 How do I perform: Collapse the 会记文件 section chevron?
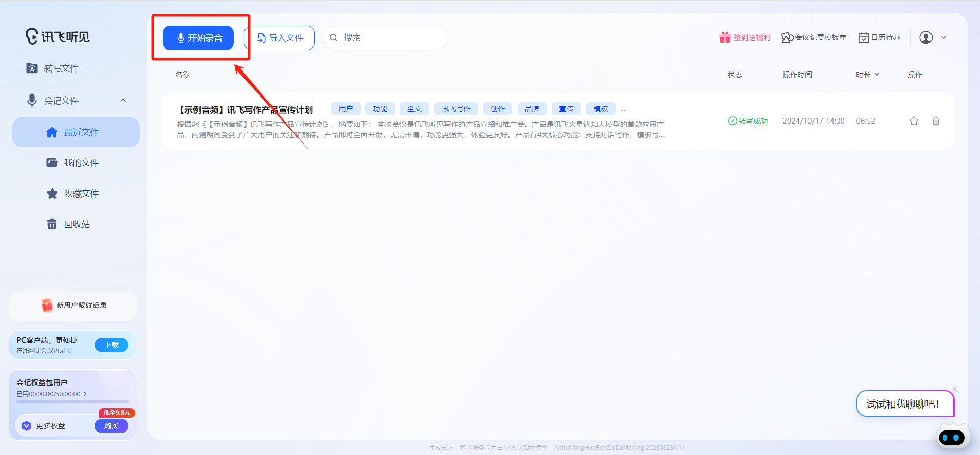click(x=123, y=101)
